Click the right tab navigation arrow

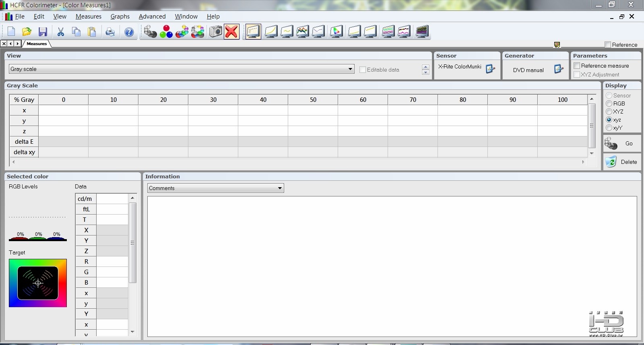[x=17, y=43]
